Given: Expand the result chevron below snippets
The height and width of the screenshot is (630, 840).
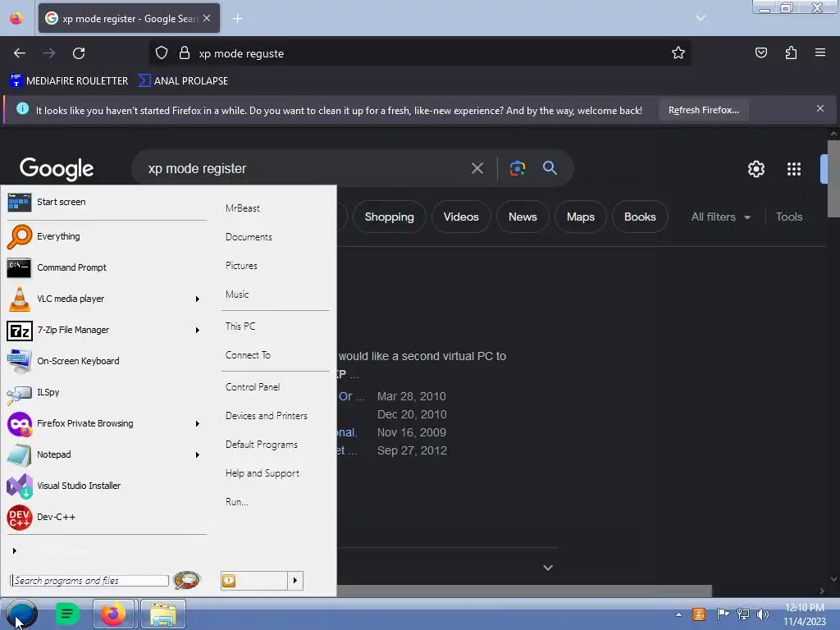Looking at the screenshot, I should coord(547,568).
